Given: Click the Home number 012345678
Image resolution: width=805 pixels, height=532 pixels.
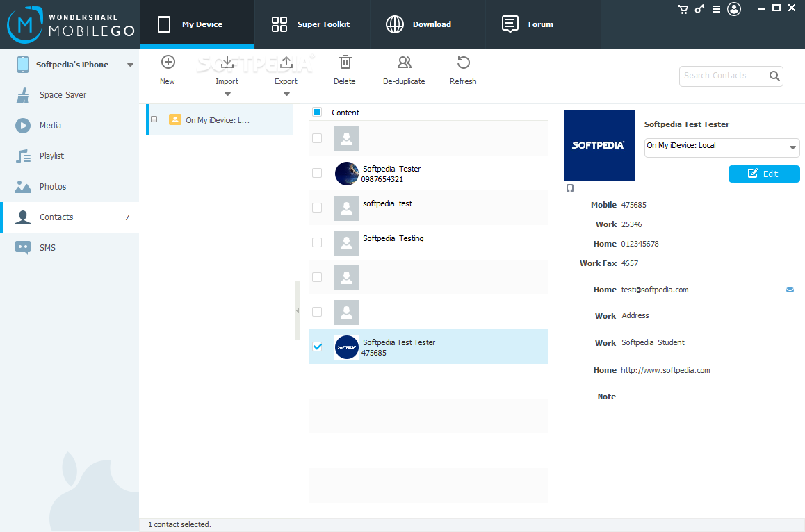Looking at the screenshot, I should tap(640, 244).
